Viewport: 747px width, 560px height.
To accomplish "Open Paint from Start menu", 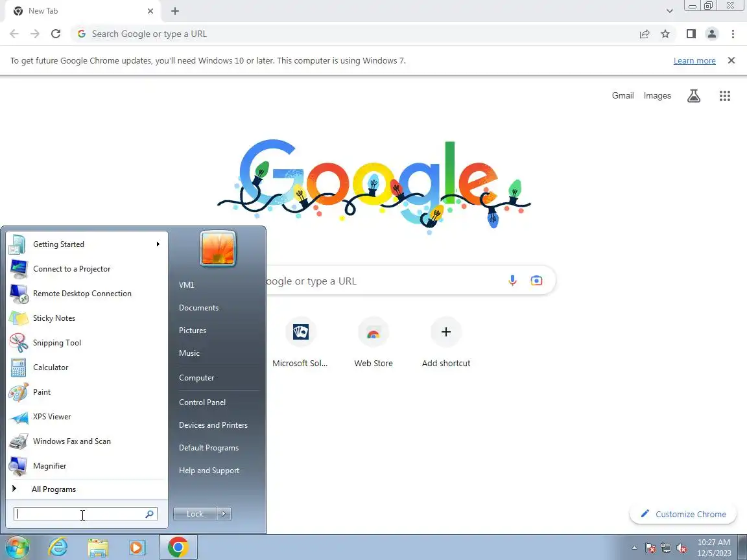I will pyautogui.click(x=87, y=392).
